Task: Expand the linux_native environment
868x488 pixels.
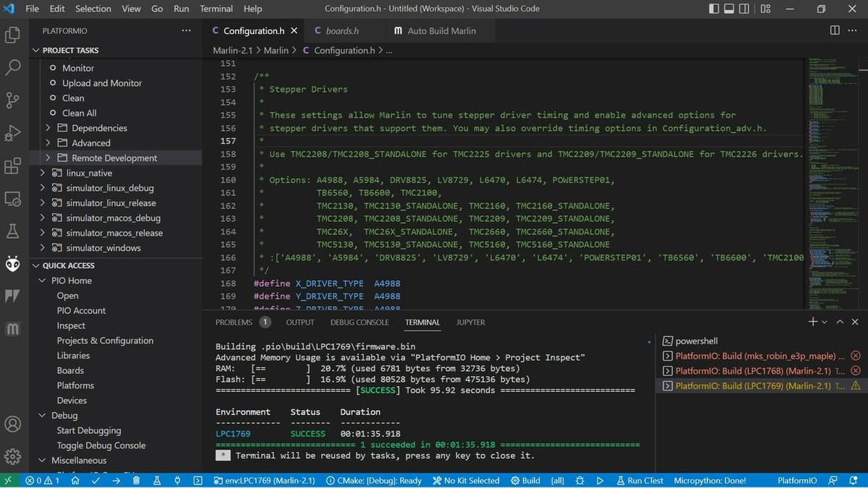Action: tap(42, 173)
